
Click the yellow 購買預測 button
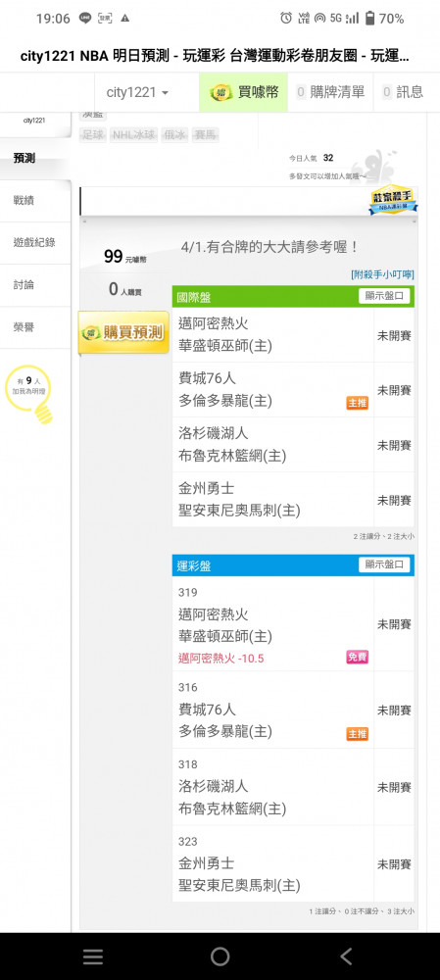tap(123, 332)
